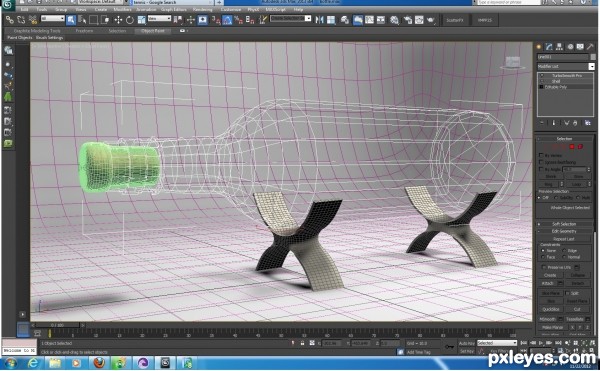Activate the Select Object tool
Image resolution: width=600 pixels, height=371 pixels.
click(x=71, y=20)
